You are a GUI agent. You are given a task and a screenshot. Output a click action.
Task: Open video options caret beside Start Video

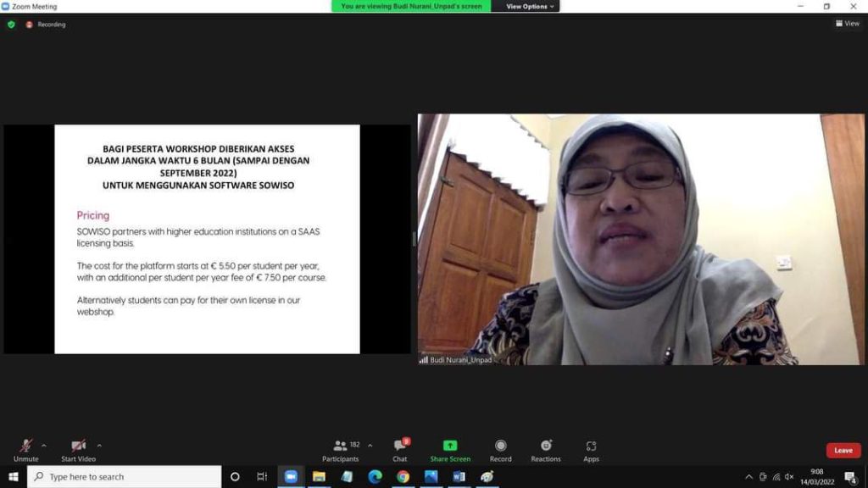(99, 446)
